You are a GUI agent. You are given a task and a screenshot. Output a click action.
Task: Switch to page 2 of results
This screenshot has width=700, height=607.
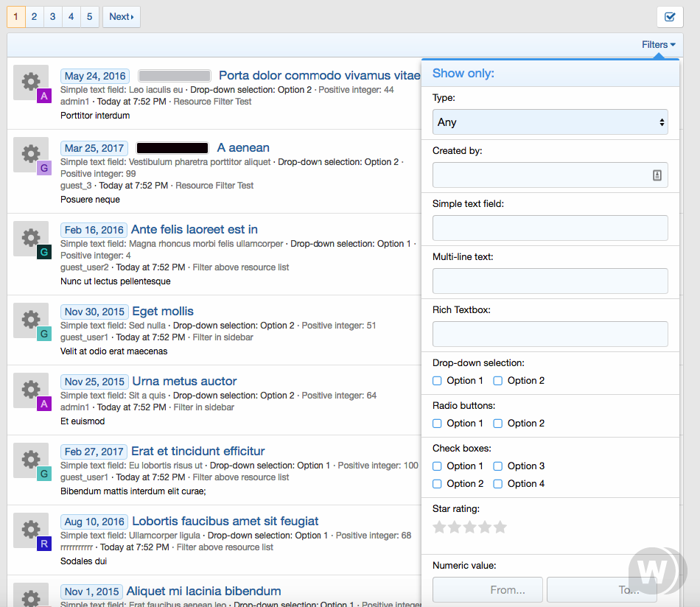(x=34, y=16)
